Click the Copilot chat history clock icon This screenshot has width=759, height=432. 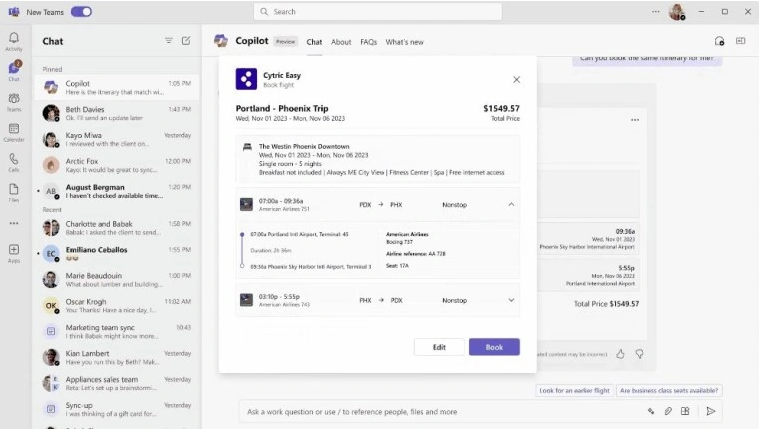719,41
